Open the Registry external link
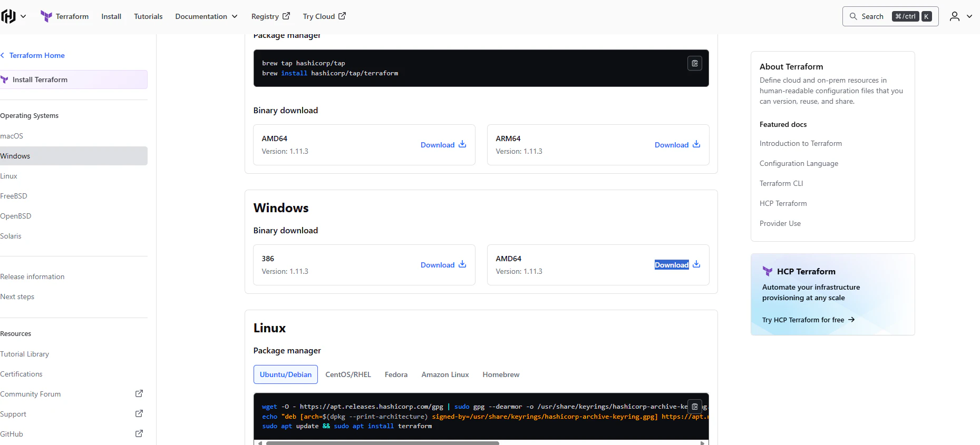Viewport: 980px width, 445px height. click(270, 16)
